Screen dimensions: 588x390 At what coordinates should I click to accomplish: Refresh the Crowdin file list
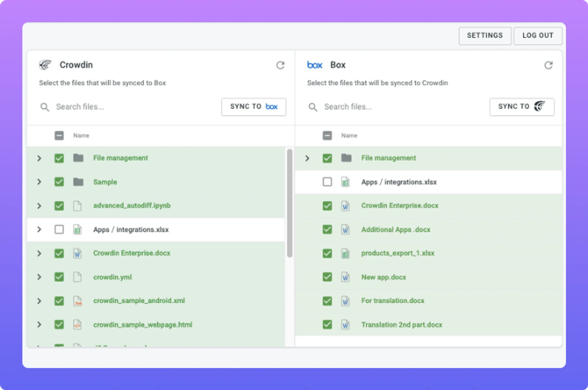click(280, 65)
